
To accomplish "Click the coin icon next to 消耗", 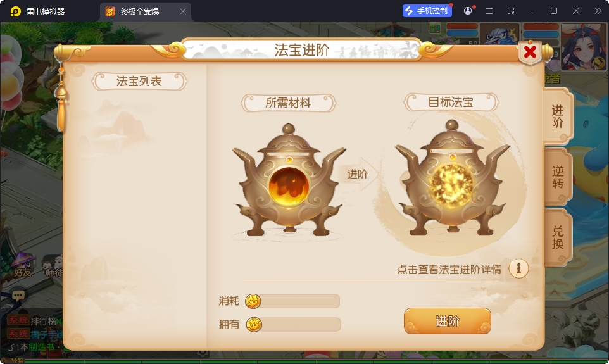I will click(253, 301).
